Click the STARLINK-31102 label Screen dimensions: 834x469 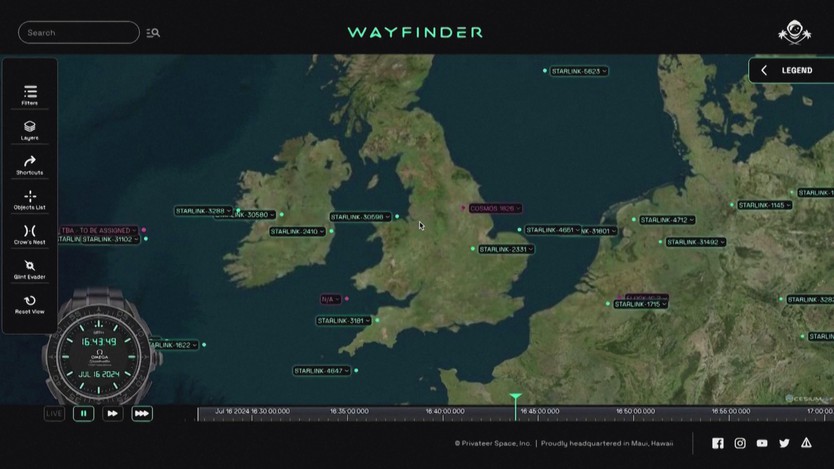tap(111, 240)
